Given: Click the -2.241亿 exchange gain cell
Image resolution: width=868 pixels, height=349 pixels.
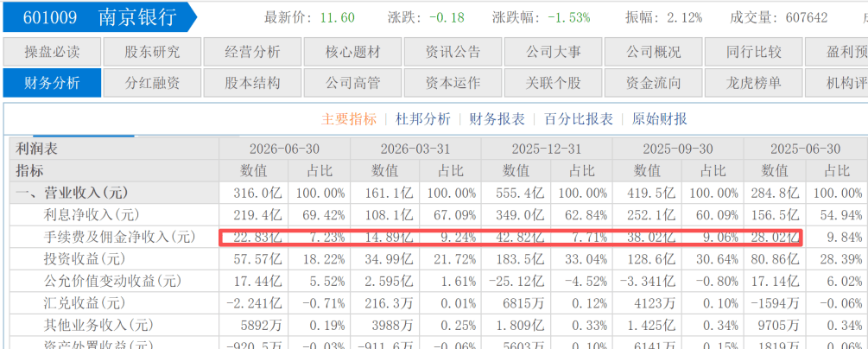Looking at the screenshot, I should click(x=255, y=303).
